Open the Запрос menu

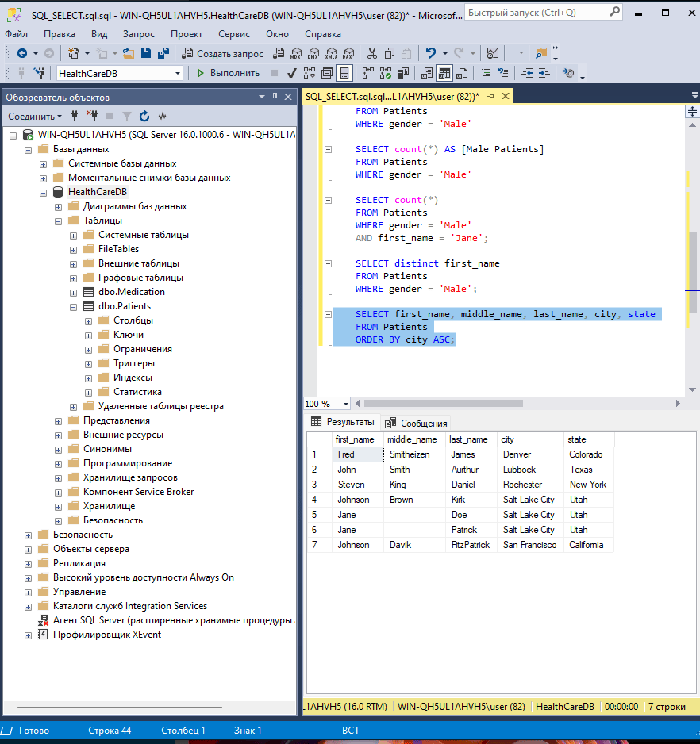click(x=139, y=34)
